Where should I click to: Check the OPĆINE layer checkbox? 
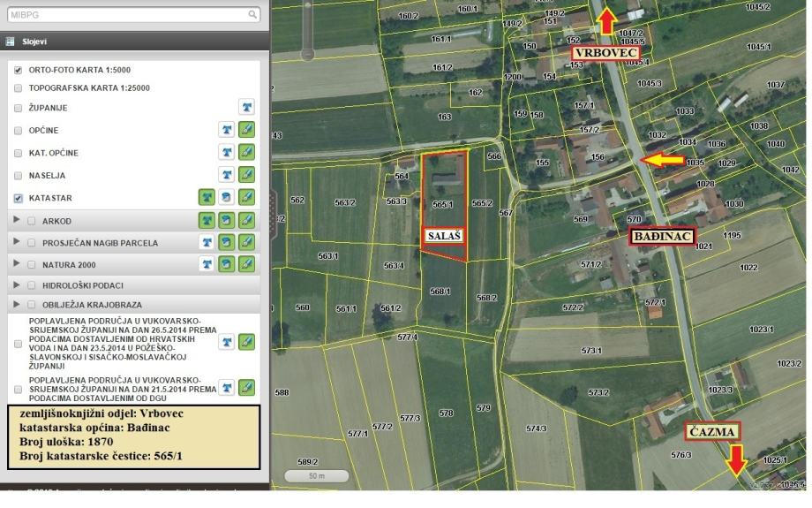(x=19, y=130)
